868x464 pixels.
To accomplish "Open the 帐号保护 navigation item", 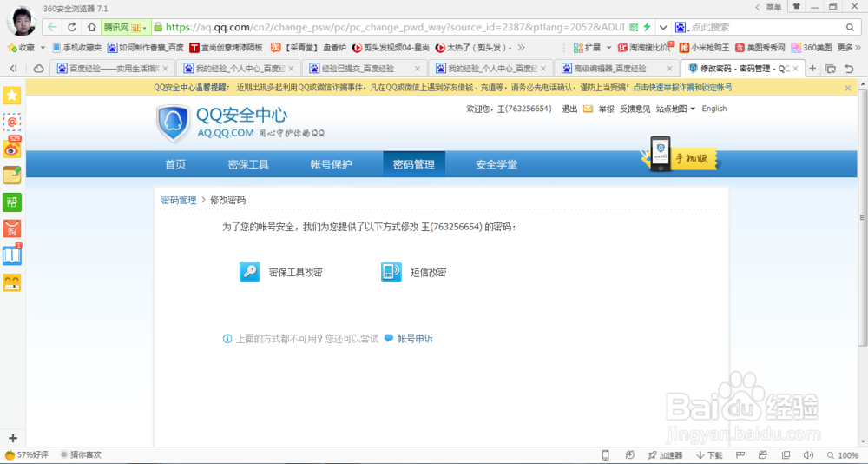I will pos(331,164).
